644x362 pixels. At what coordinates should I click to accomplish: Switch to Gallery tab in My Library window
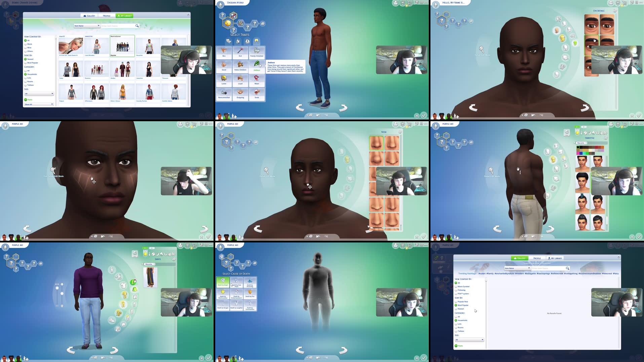pyautogui.click(x=89, y=16)
